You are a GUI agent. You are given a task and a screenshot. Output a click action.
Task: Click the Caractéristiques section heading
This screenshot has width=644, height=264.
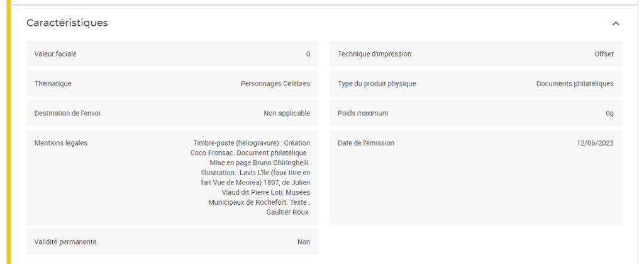point(67,23)
